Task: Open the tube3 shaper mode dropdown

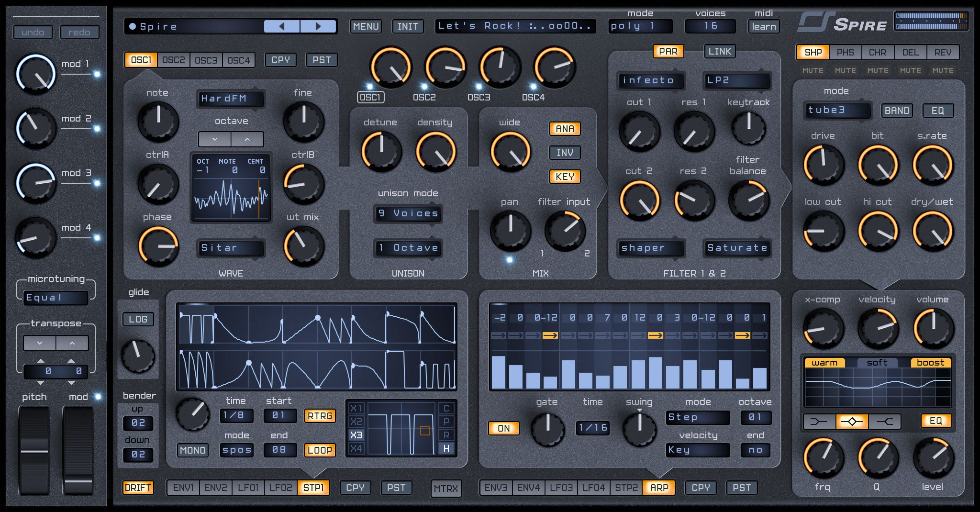Action: [837, 110]
